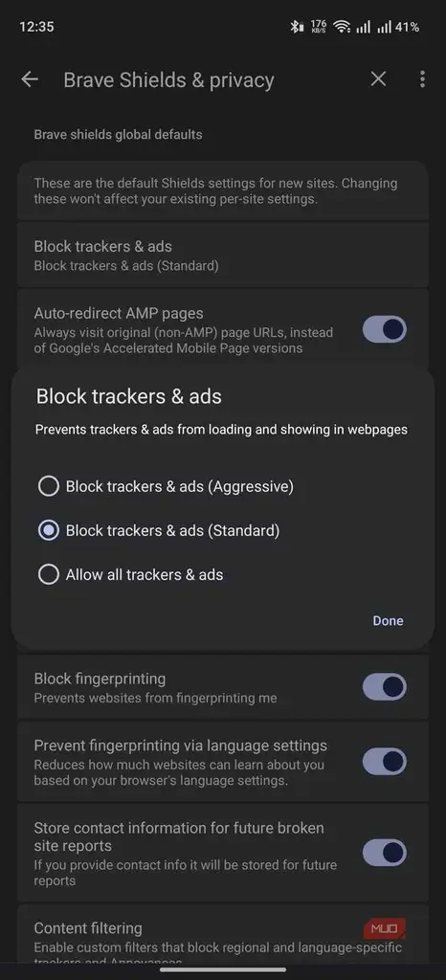Choose Allow all trackers & ads

pyautogui.click(x=130, y=575)
